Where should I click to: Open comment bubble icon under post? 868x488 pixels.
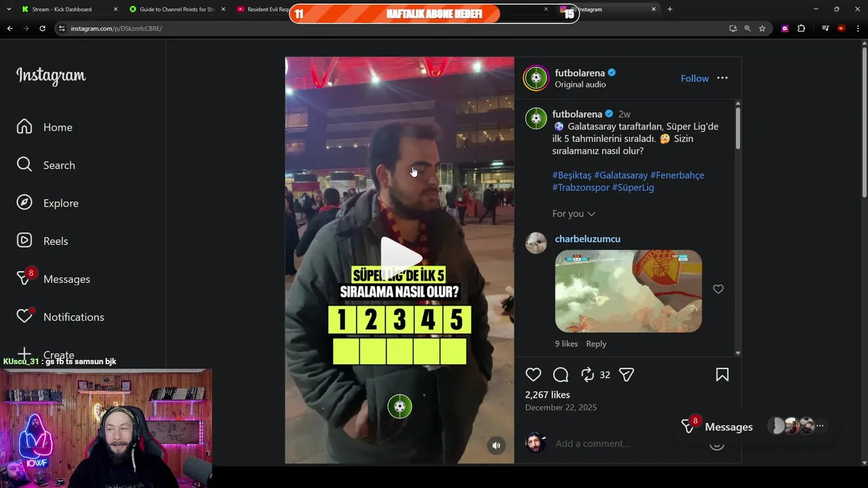(x=561, y=375)
